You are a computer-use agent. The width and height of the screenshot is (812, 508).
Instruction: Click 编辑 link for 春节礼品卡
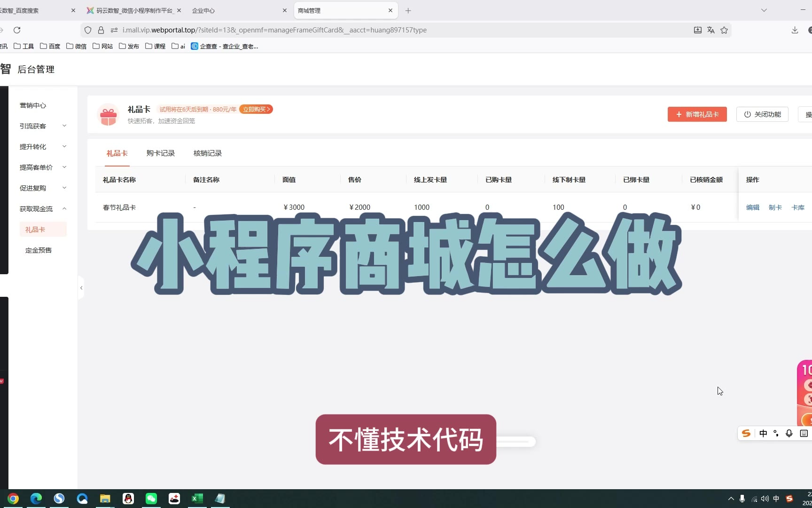coord(752,207)
